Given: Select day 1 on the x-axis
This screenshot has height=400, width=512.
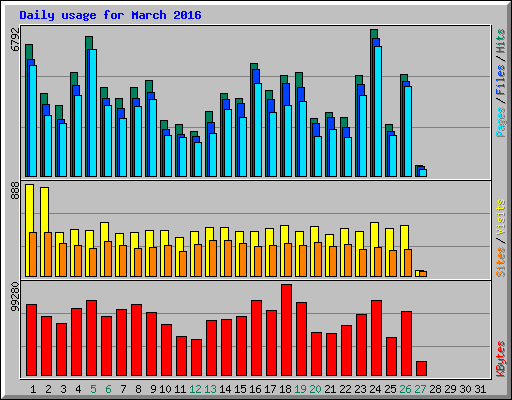Looking at the screenshot, I should 33,389.
